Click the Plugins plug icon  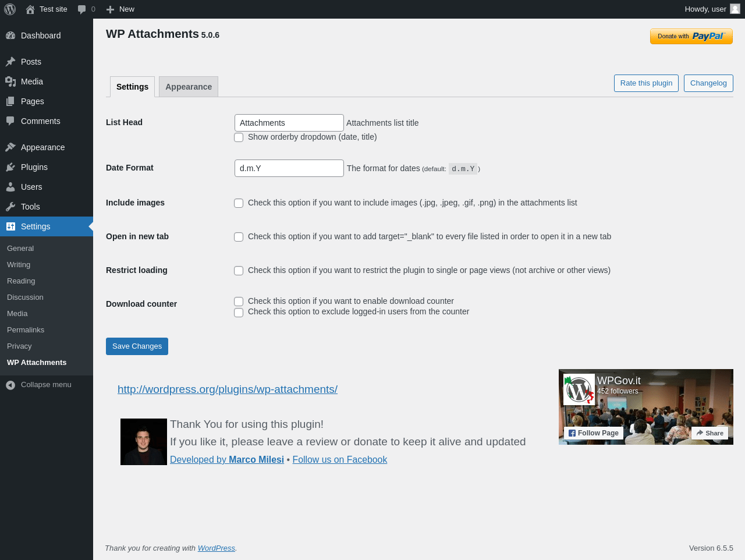tap(10, 167)
